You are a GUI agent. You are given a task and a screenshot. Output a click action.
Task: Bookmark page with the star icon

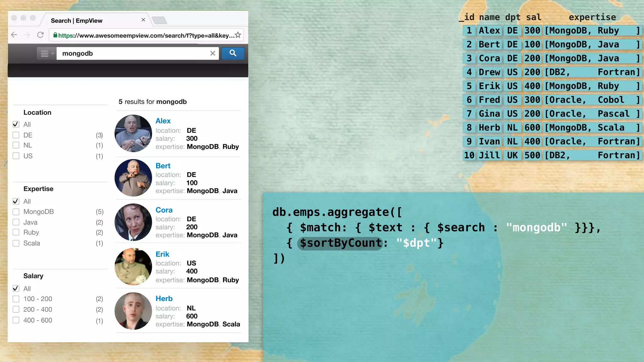(x=238, y=35)
